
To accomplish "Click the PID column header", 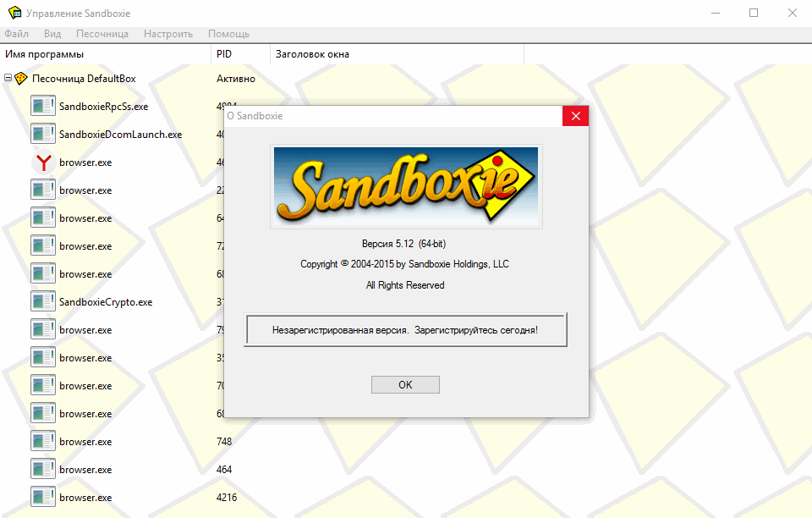I will tap(241, 54).
